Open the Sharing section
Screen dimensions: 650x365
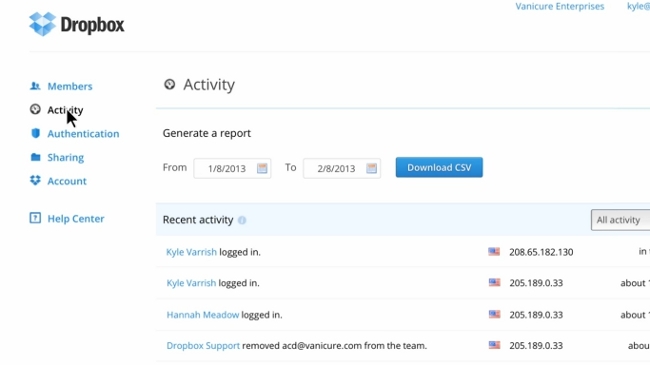click(x=65, y=158)
